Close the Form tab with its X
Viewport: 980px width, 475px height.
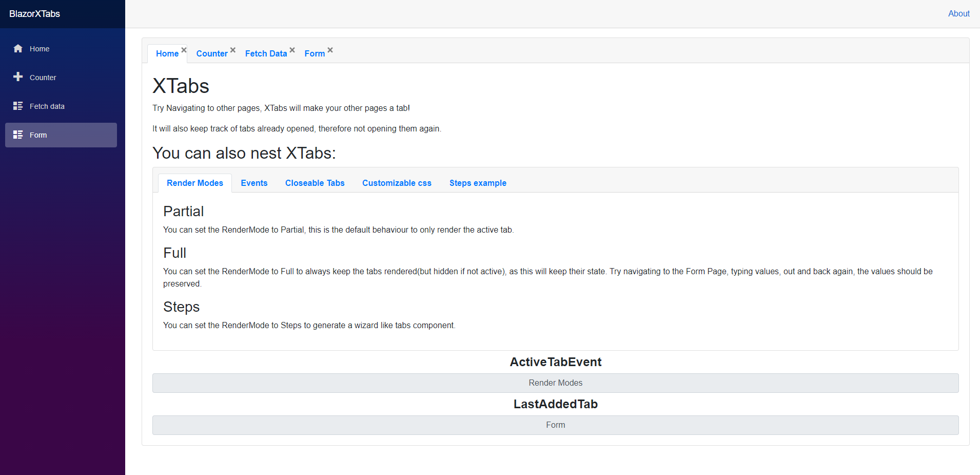pyautogui.click(x=330, y=50)
